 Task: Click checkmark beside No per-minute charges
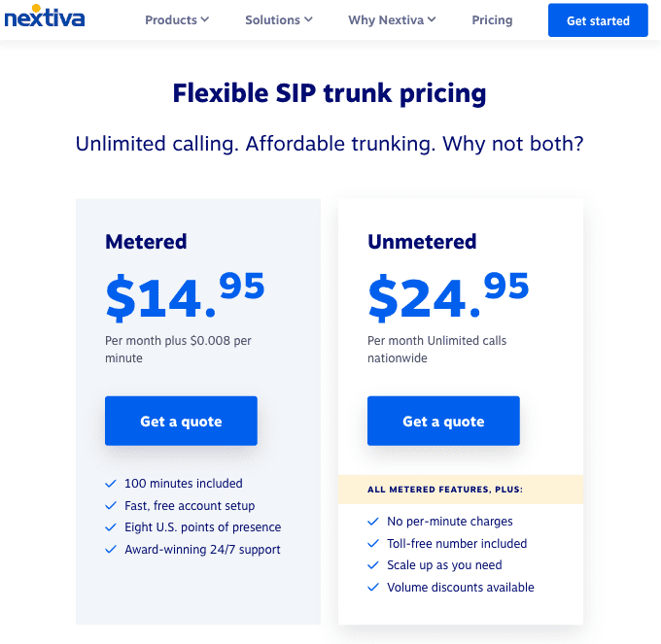click(372, 522)
